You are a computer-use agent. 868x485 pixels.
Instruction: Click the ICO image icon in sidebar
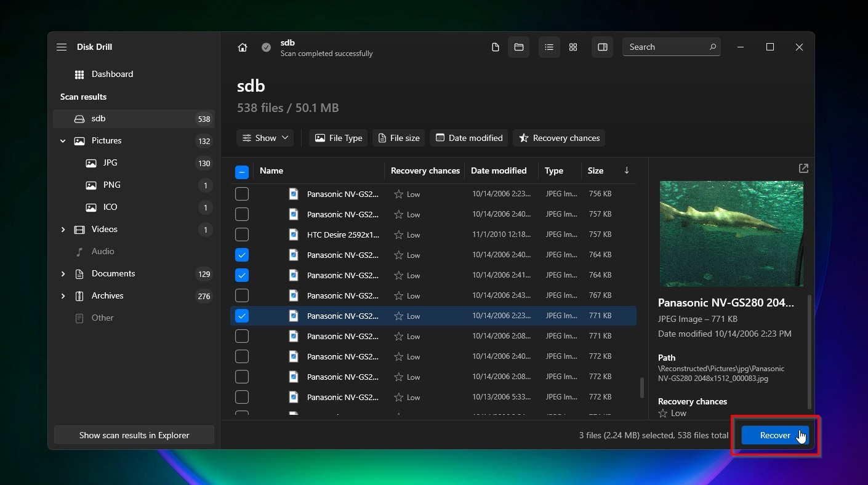pos(91,207)
